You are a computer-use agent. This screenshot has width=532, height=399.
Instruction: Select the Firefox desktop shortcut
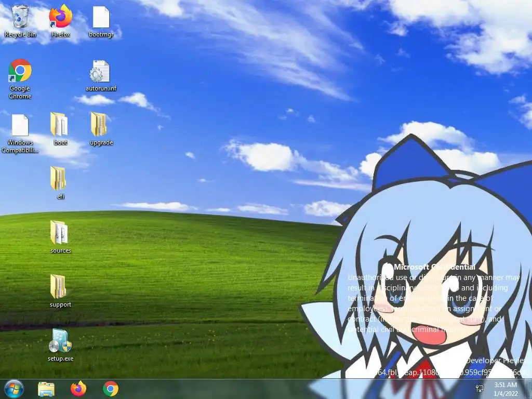coord(61,21)
